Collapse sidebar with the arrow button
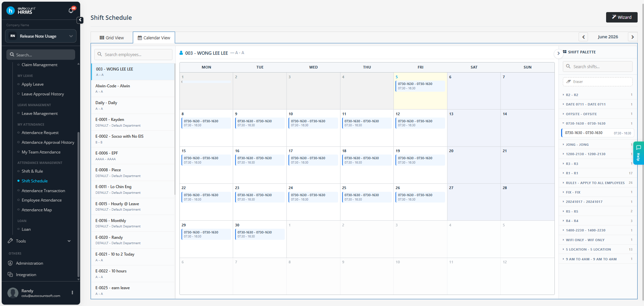The height and width of the screenshot is (306, 644). click(x=80, y=20)
